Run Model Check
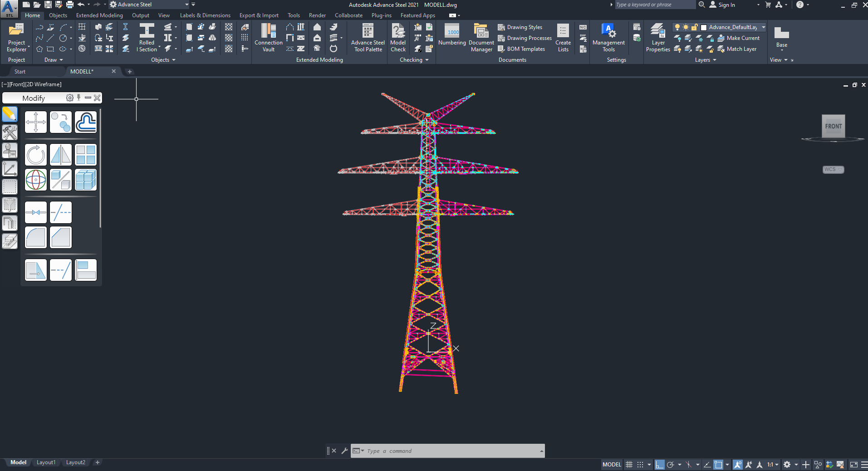The width and height of the screenshot is (868, 471). [x=398, y=38]
